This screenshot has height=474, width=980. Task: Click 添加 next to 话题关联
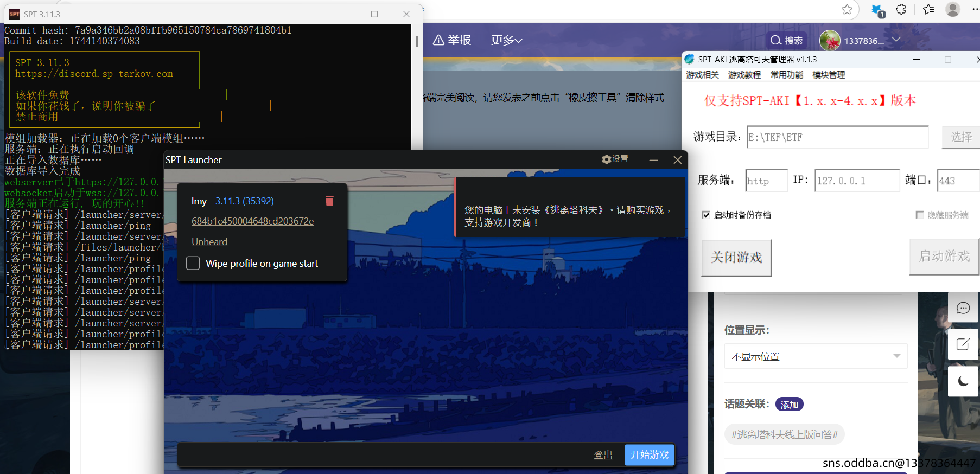tap(789, 405)
